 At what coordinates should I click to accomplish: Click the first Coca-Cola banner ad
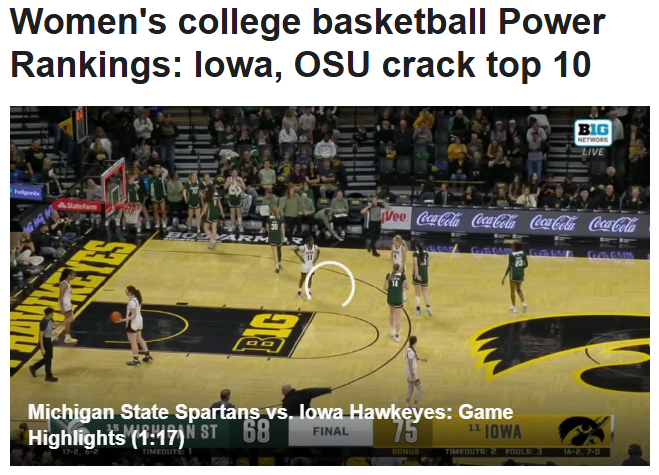[x=439, y=219]
